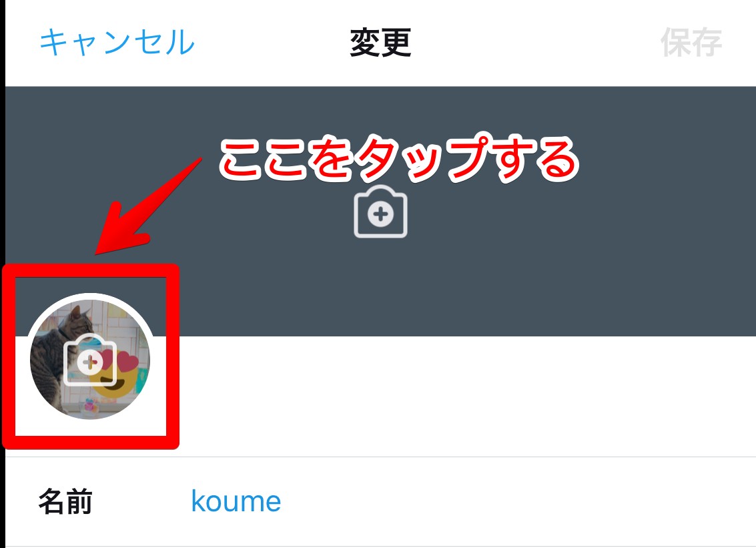The image size is (756, 548).
Task: Select the circular profile picture
Action: pos(90,359)
